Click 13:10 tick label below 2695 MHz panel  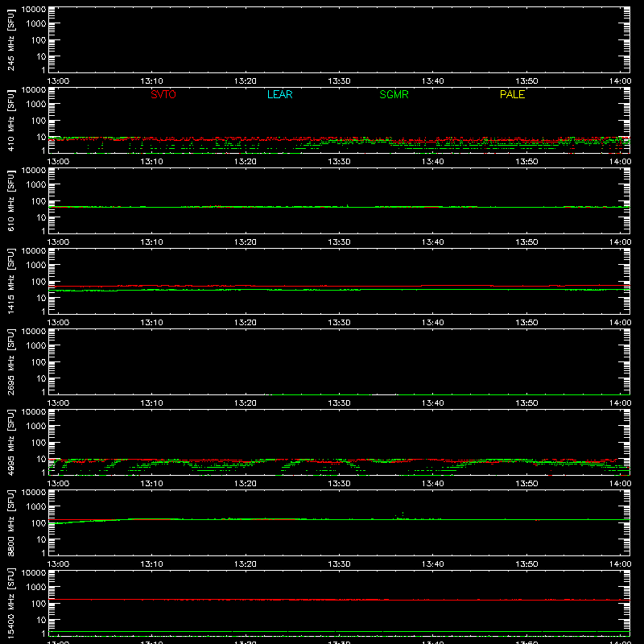[151, 403]
